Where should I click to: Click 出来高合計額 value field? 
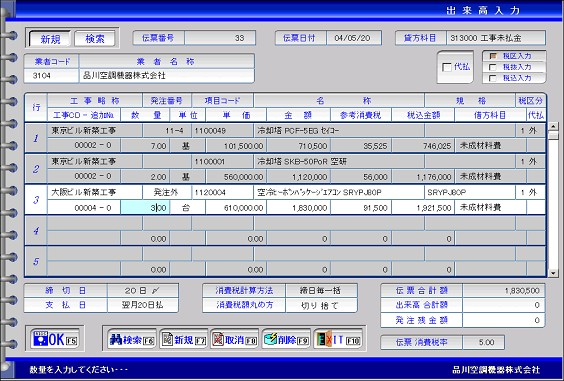(x=504, y=305)
